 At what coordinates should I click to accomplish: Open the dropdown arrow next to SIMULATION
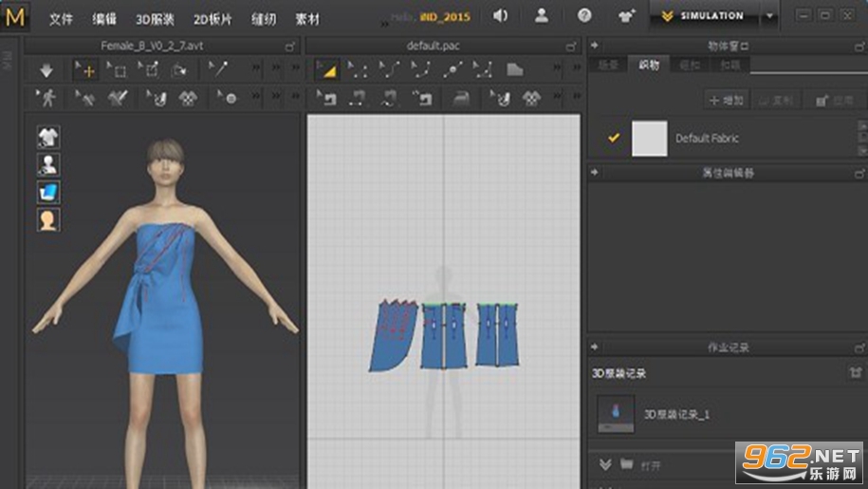tap(769, 16)
